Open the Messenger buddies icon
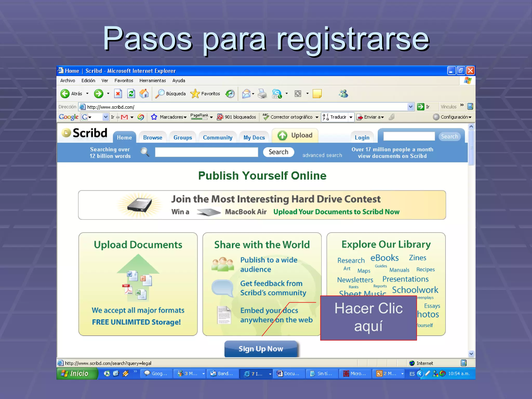The height and width of the screenshot is (399, 532). tap(343, 94)
